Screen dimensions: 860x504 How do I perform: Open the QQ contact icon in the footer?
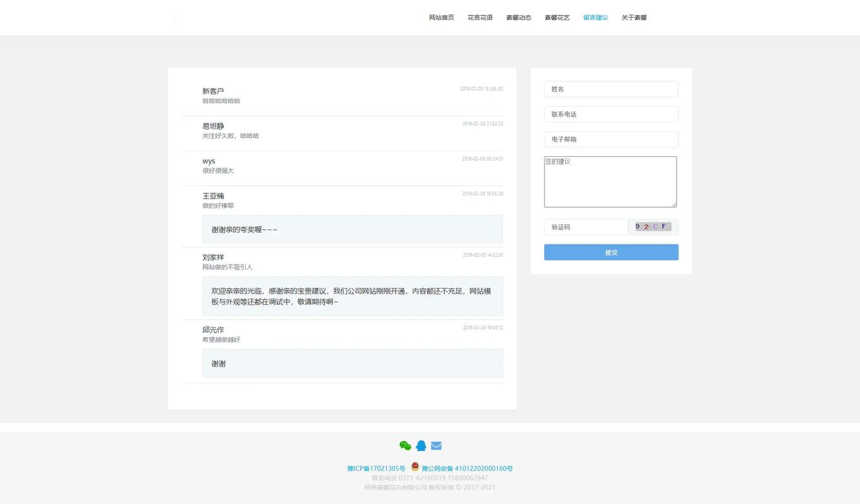coord(421,445)
